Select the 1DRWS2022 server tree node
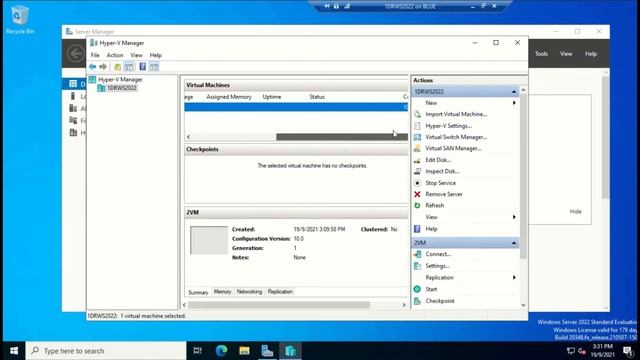 click(x=122, y=88)
